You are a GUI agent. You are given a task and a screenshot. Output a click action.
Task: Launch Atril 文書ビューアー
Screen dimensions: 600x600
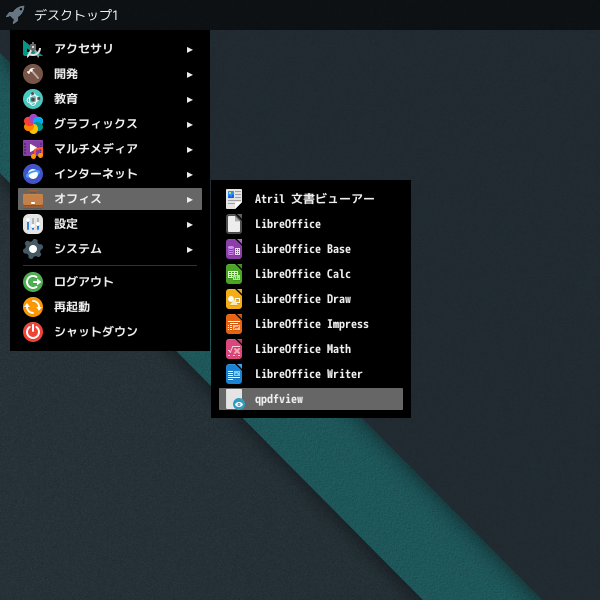311,199
